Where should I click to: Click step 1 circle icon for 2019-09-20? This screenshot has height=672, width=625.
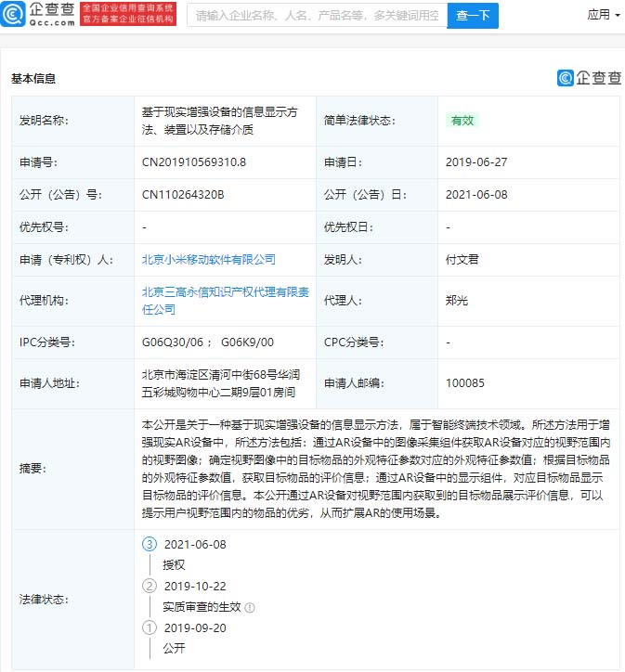(x=150, y=628)
